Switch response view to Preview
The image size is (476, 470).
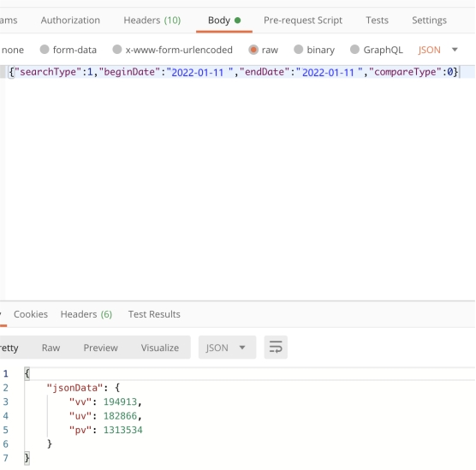click(100, 348)
